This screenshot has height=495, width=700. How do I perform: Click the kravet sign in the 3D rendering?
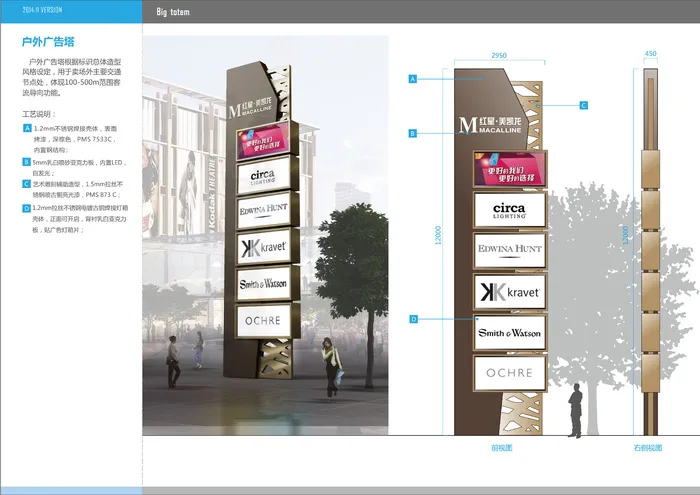(x=263, y=247)
